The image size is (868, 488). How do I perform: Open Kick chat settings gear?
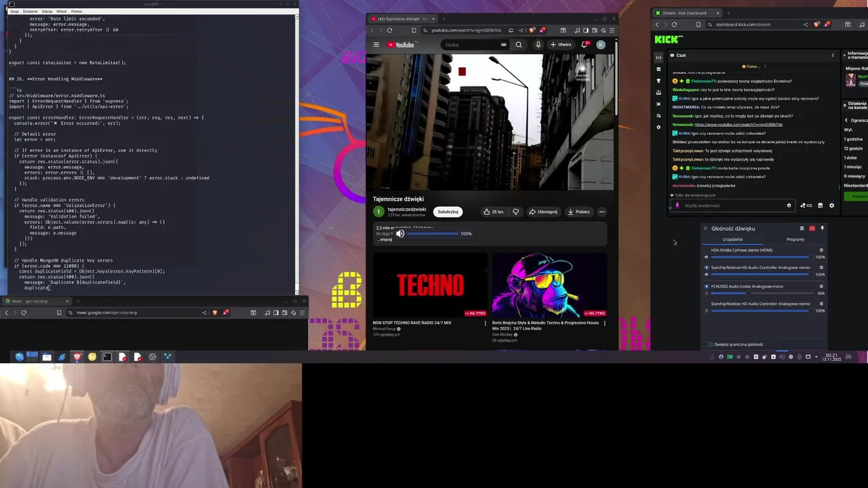click(832, 205)
